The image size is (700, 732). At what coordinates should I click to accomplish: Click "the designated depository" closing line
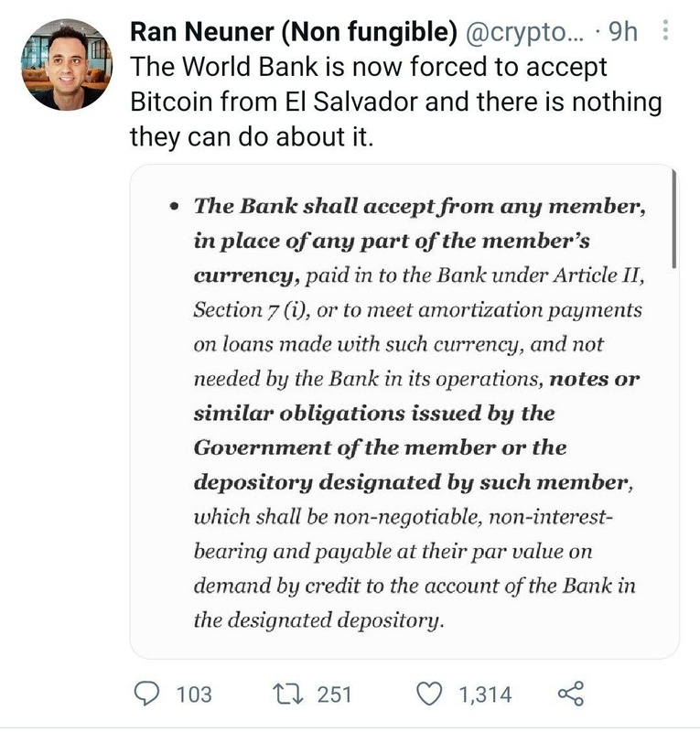pyautogui.click(x=318, y=619)
